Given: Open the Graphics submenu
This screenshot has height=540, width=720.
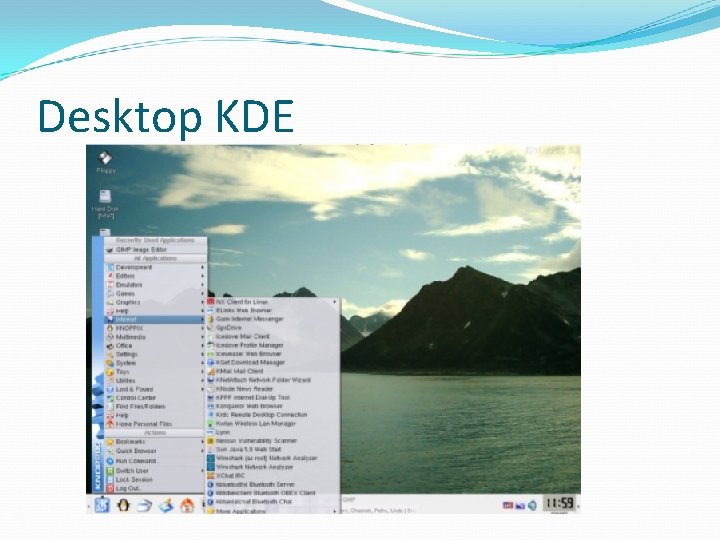Looking at the screenshot, I should click(x=156, y=302).
